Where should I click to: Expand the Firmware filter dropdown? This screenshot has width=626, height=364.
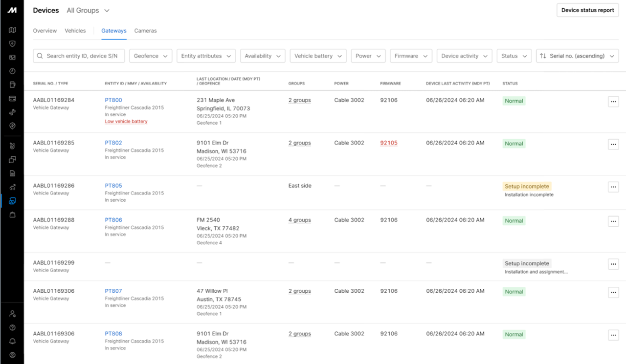[411, 56]
